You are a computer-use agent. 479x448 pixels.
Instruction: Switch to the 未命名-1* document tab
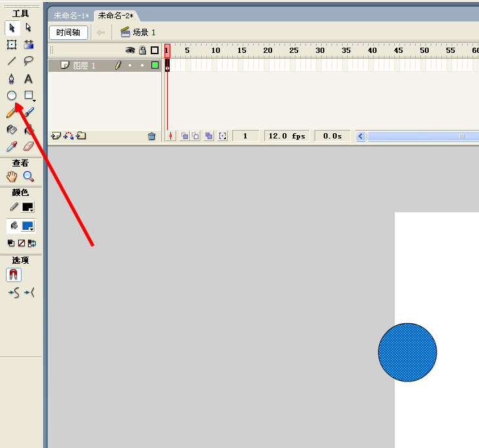click(x=72, y=16)
